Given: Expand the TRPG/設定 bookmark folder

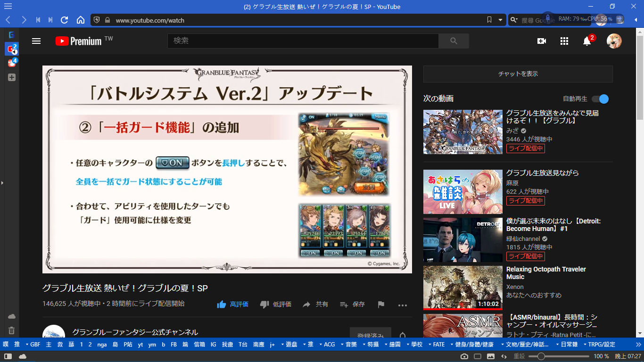Looking at the screenshot, I should 599,345.
